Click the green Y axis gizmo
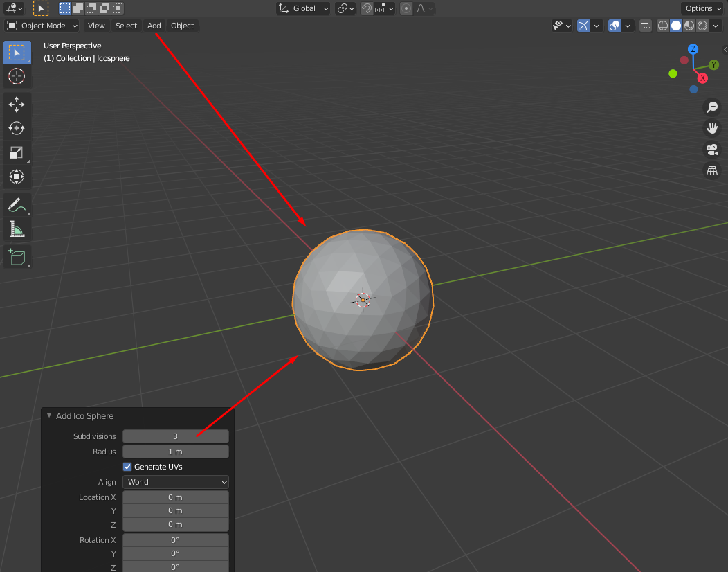This screenshot has height=572, width=728. click(x=713, y=65)
